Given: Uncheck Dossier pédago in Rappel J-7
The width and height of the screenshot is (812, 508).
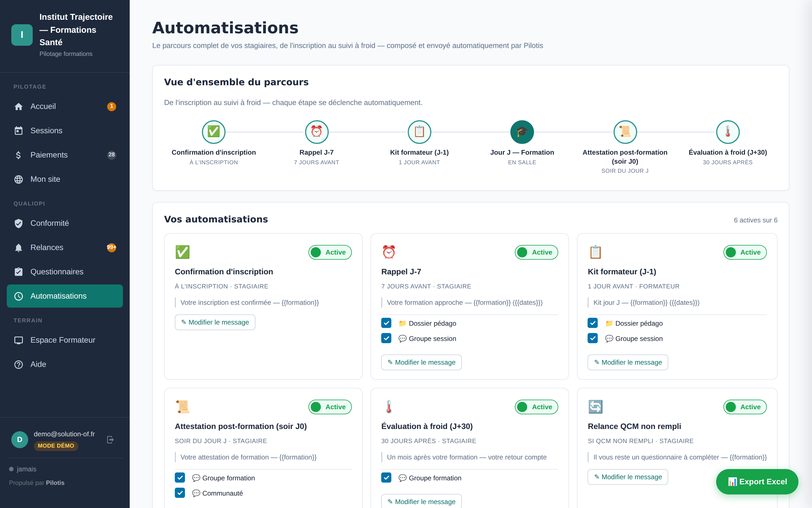Looking at the screenshot, I should pyautogui.click(x=386, y=323).
